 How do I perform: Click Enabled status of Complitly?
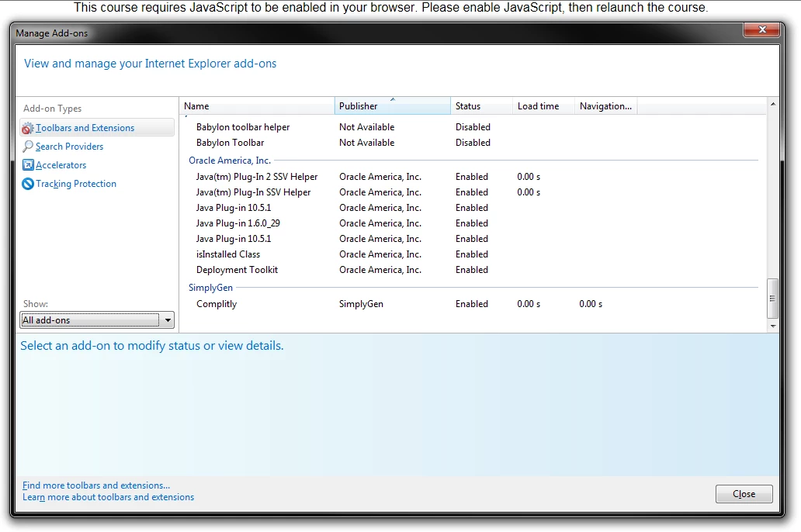click(x=472, y=304)
